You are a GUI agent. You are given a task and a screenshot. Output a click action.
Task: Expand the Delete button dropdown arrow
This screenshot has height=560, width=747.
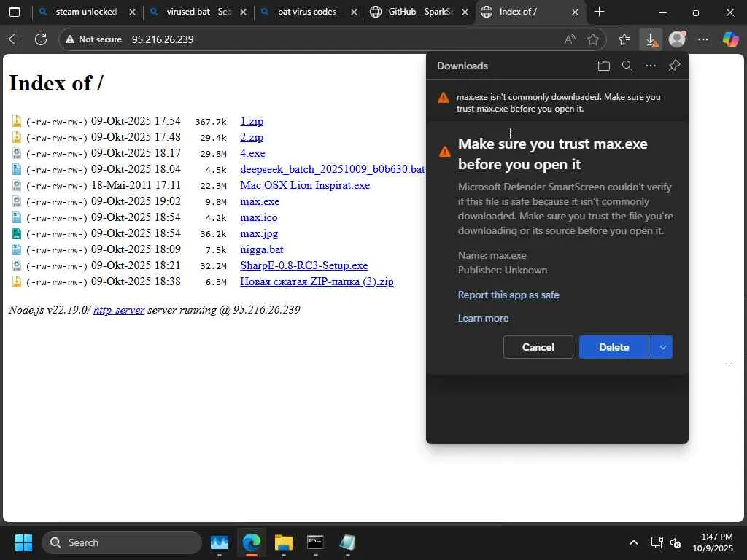pyautogui.click(x=662, y=347)
